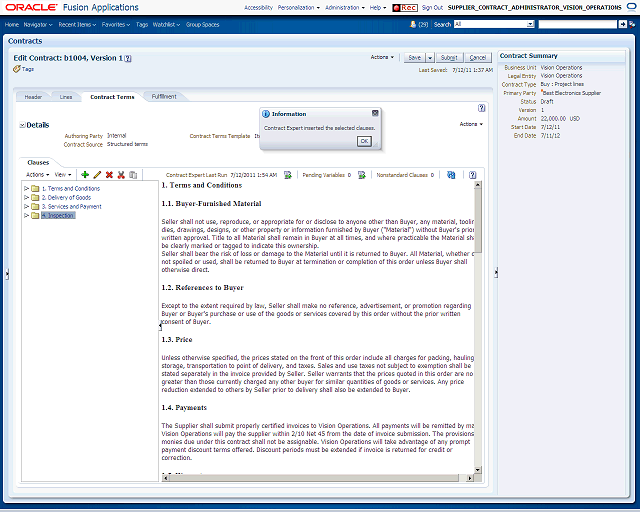Switch to the Lines tab
The width and height of the screenshot is (640, 512).
click(x=66, y=97)
